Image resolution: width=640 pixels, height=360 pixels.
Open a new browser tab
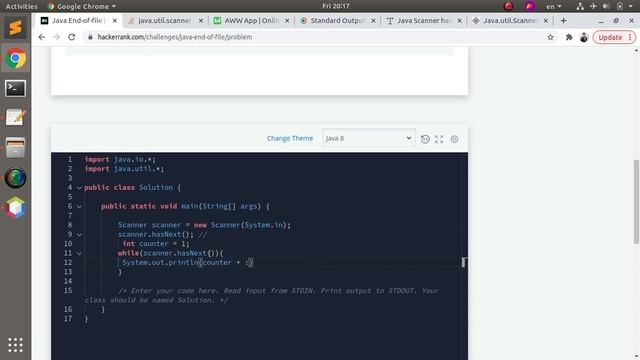564,20
